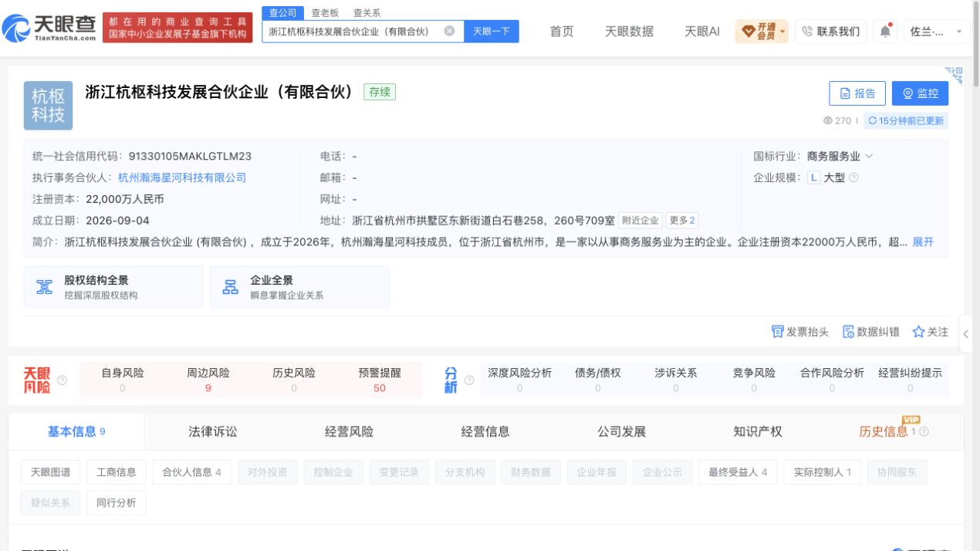Collapse the side panel arrow handle
The image size is (980, 551).
click(965, 334)
